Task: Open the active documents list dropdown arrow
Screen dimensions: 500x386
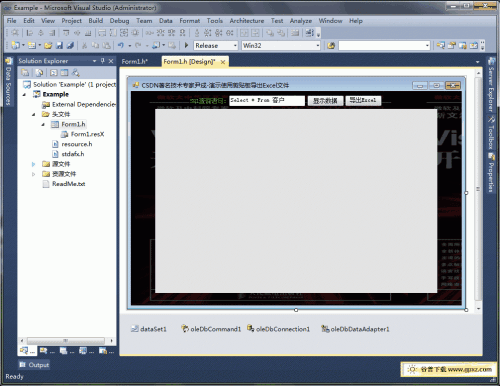Action: click(477, 62)
